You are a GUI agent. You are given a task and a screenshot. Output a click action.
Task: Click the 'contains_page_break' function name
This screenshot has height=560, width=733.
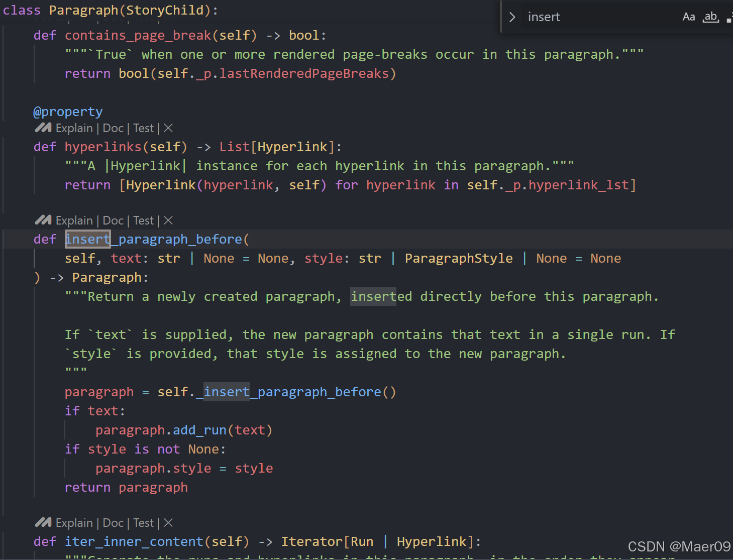[138, 36]
